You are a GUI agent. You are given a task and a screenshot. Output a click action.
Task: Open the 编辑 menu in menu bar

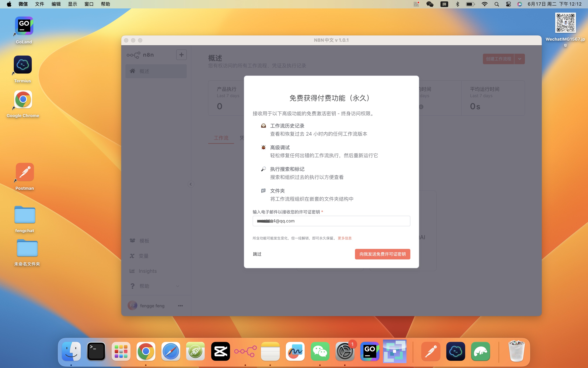[x=56, y=4]
